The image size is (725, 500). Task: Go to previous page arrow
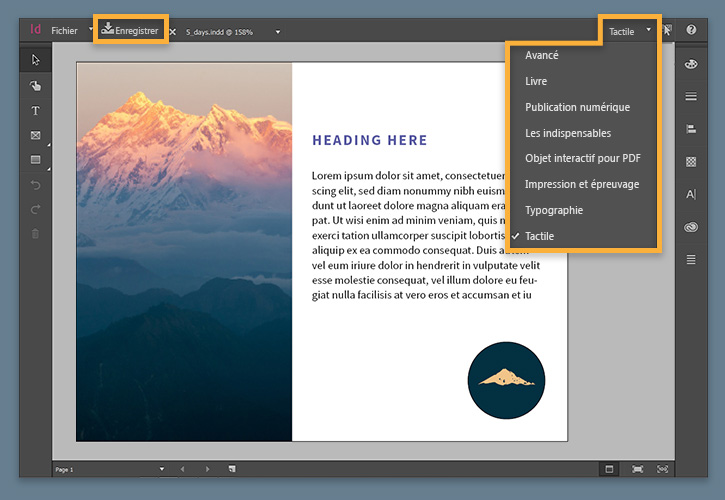(x=182, y=469)
